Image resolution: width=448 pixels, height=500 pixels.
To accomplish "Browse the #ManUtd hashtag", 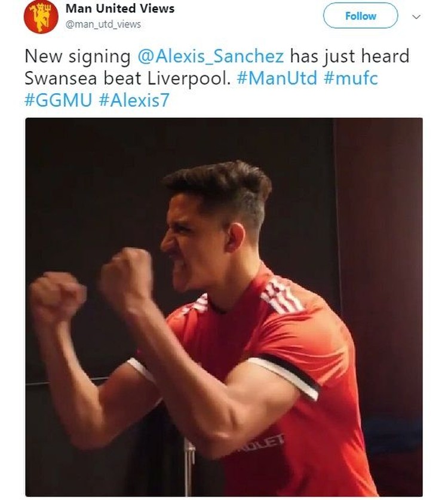I will 277,78.
